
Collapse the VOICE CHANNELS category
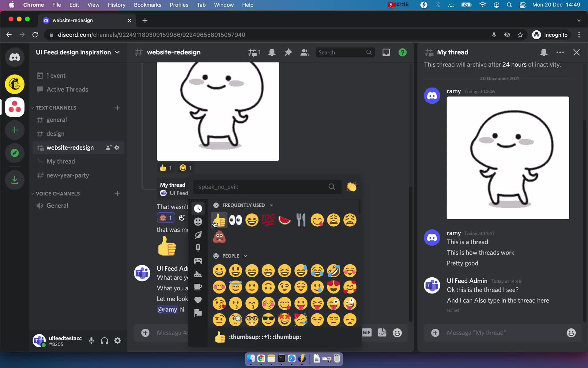point(57,194)
